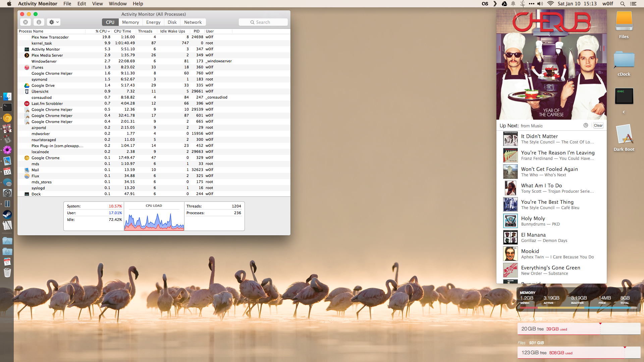Viewport: 644px width, 362px height.
Task: Sort by the Process Name column header
Action: click(51, 31)
